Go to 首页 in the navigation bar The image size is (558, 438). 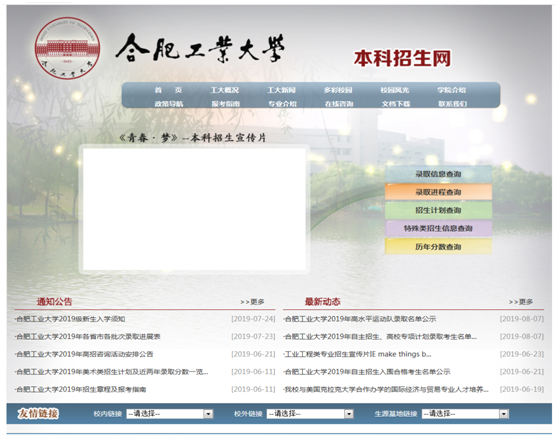tap(168, 90)
